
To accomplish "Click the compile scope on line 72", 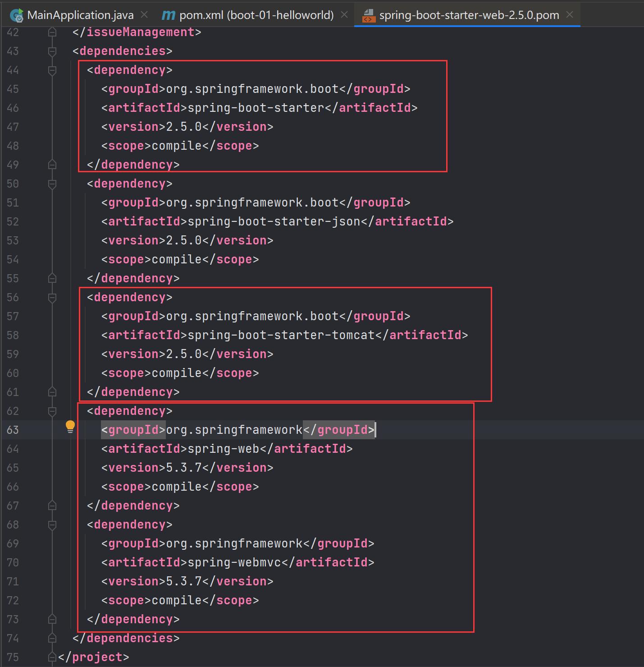I will pos(177,600).
